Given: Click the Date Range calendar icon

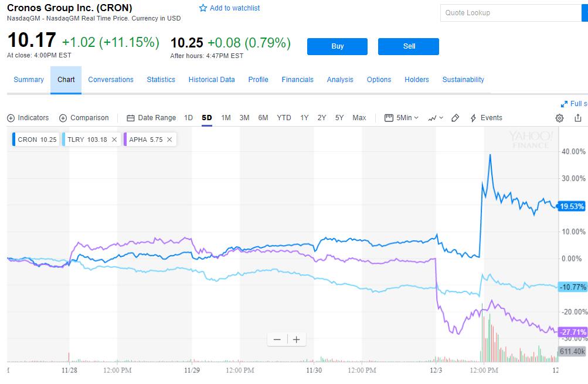Looking at the screenshot, I should pos(131,118).
